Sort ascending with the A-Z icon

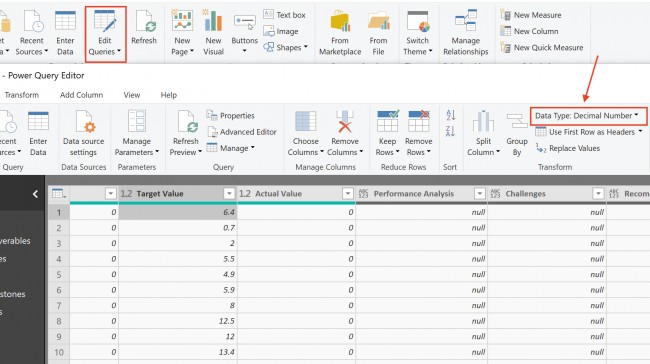(451, 115)
